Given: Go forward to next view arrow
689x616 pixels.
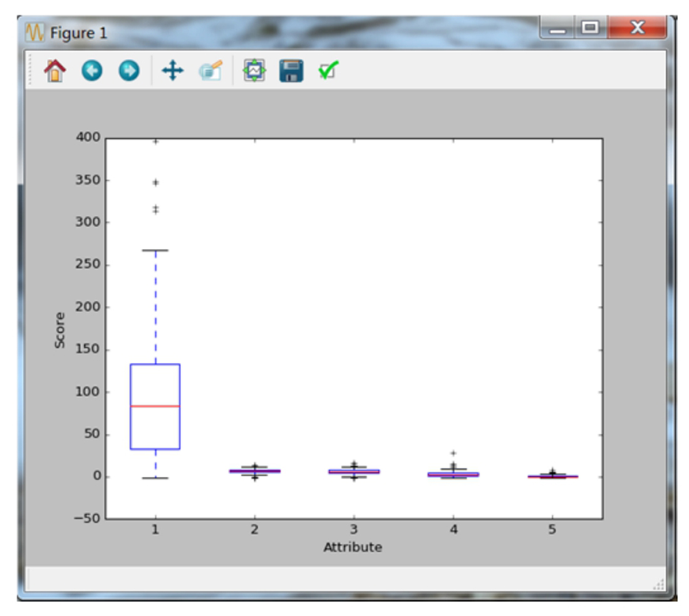Looking at the screenshot, I should (x=129, y=71).
